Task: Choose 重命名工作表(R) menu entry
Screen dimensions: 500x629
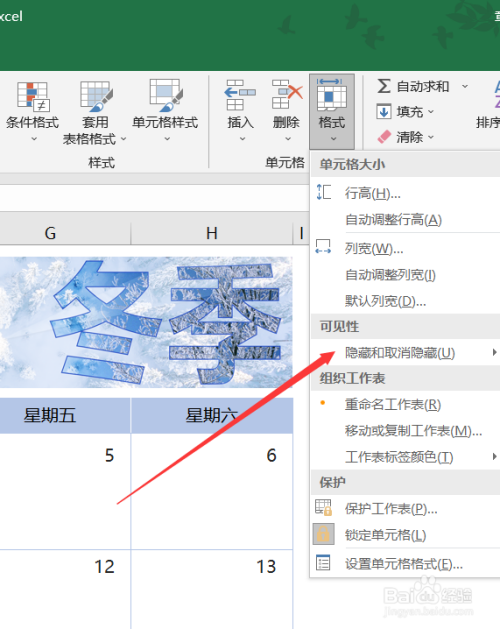Action: click(x=405, y=404)
